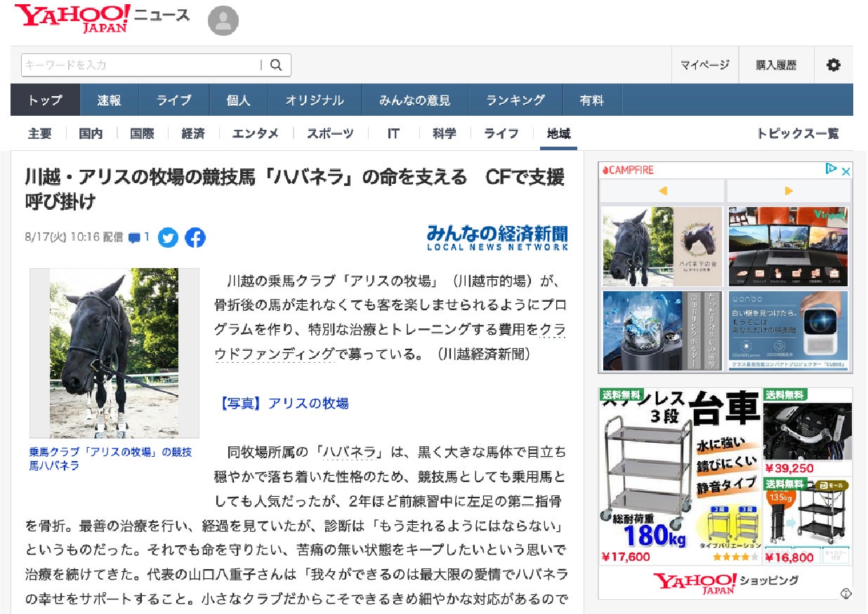Open the スポーツ category
The image size is (868, 614).
[329, 133]
